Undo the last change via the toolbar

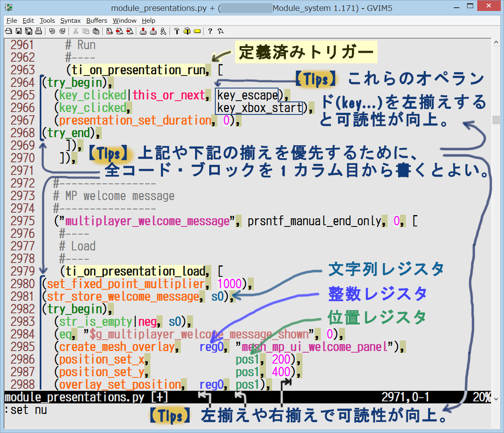(52, 31)
